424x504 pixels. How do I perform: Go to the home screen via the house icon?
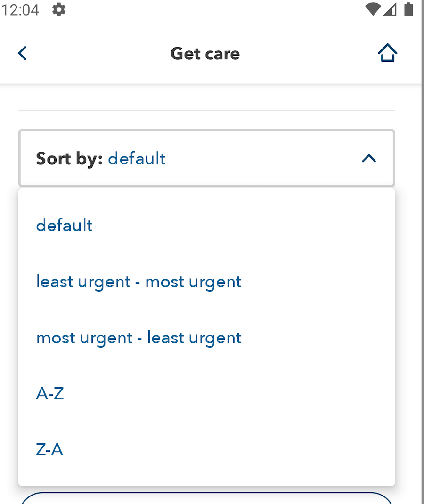[x=387, y=53]
